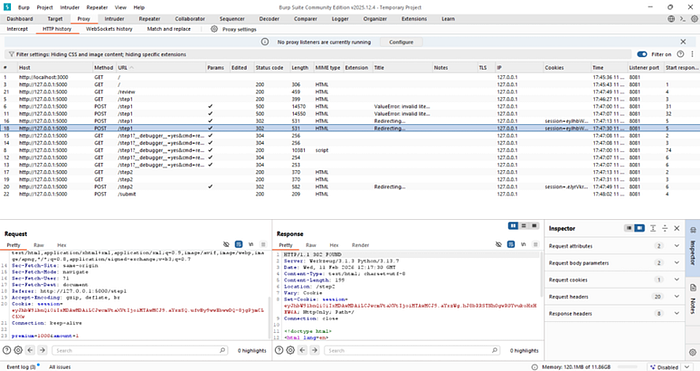The height and width of the screenshot is (371, 700).
Task: Toggle pretty-print button in Response pane
Action: (511, 244)
